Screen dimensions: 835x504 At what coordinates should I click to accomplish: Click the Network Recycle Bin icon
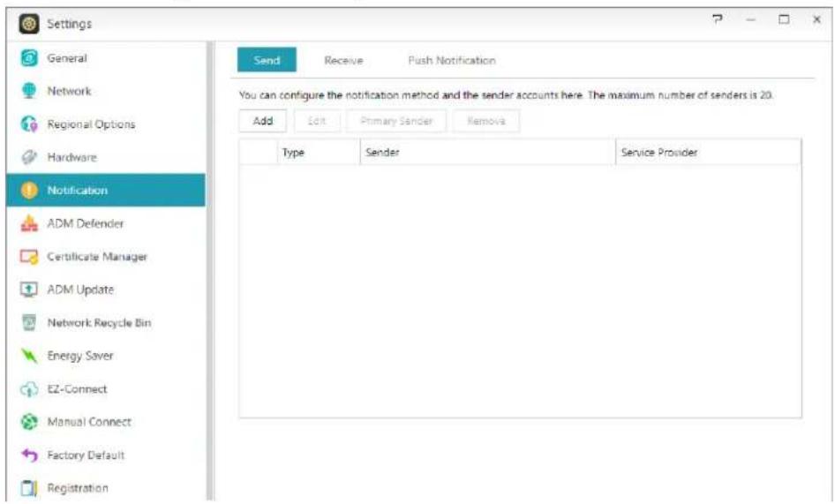(x=29, y=322)
